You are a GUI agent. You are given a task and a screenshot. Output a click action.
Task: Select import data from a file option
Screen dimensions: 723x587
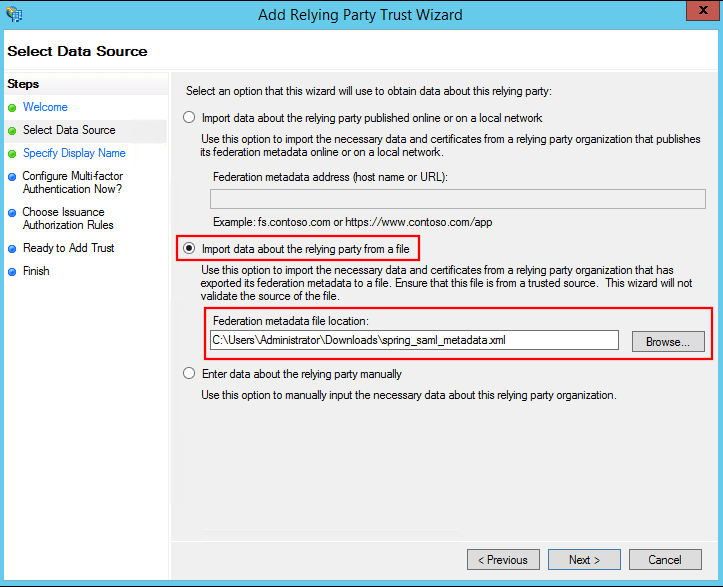coord(189,249)
